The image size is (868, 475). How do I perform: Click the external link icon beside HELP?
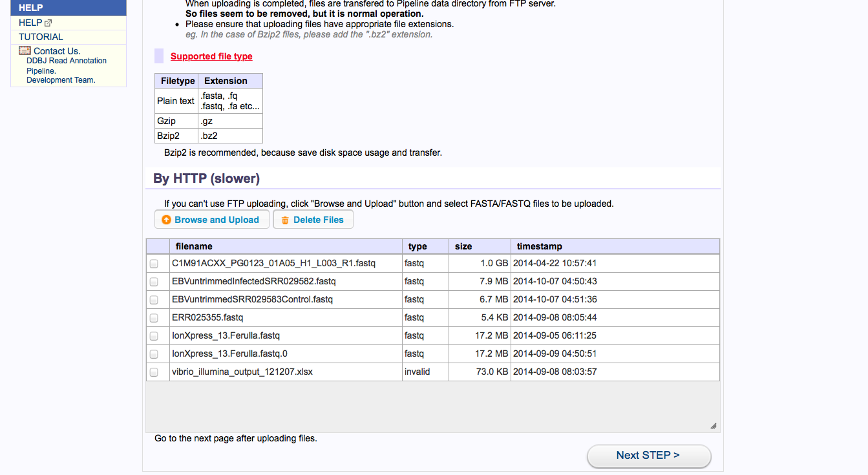point(48,23)
